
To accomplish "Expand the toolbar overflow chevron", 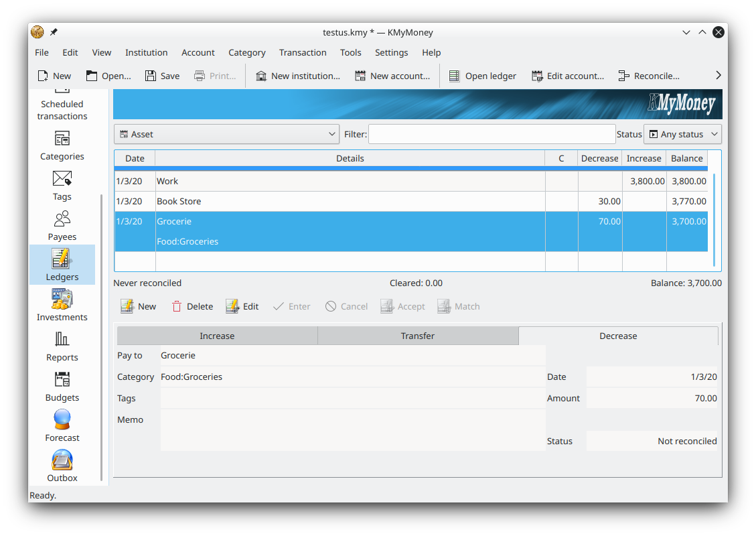I will point(719,76).
